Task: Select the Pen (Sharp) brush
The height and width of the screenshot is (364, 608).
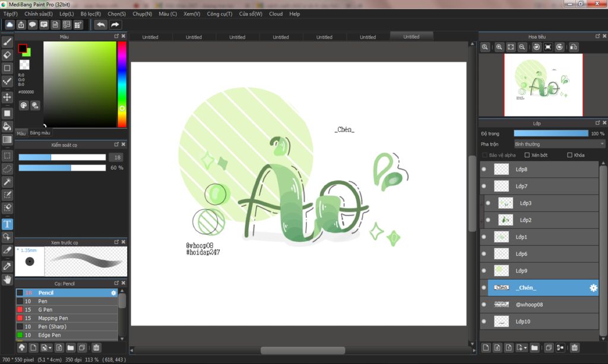Action: point(66,327)
